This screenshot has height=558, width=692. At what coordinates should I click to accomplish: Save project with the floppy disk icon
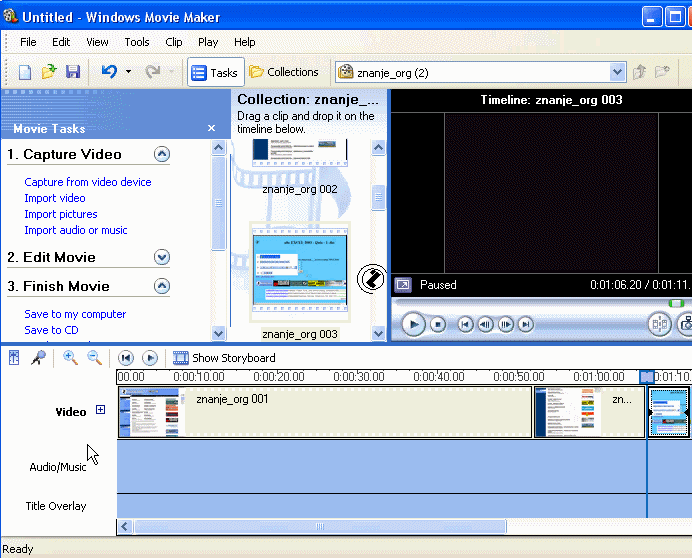[x=73, y=72]
